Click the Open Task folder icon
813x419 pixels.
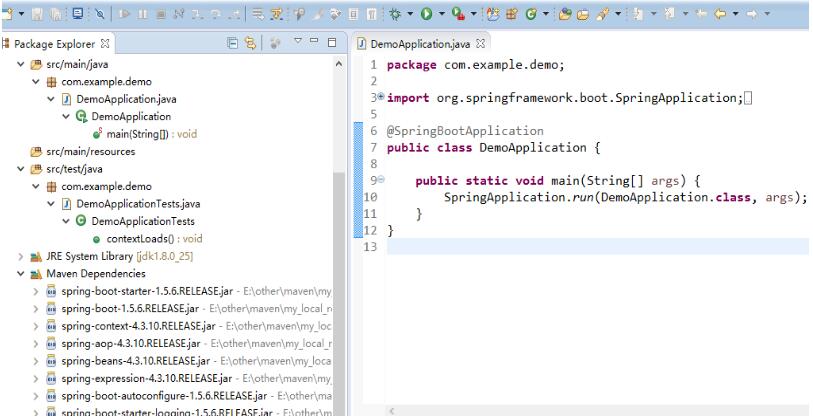[x=583, y=15]
